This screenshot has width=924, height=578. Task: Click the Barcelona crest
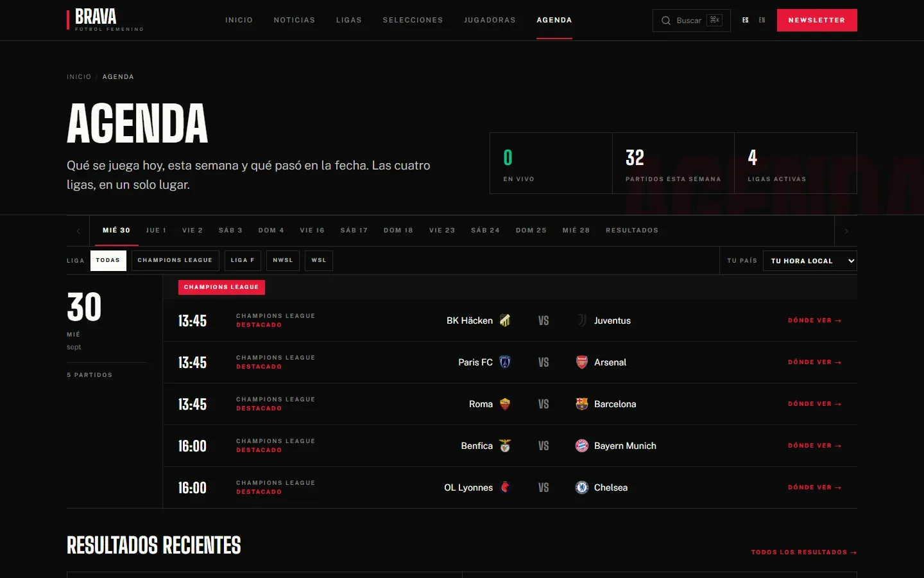pos(582,404)
